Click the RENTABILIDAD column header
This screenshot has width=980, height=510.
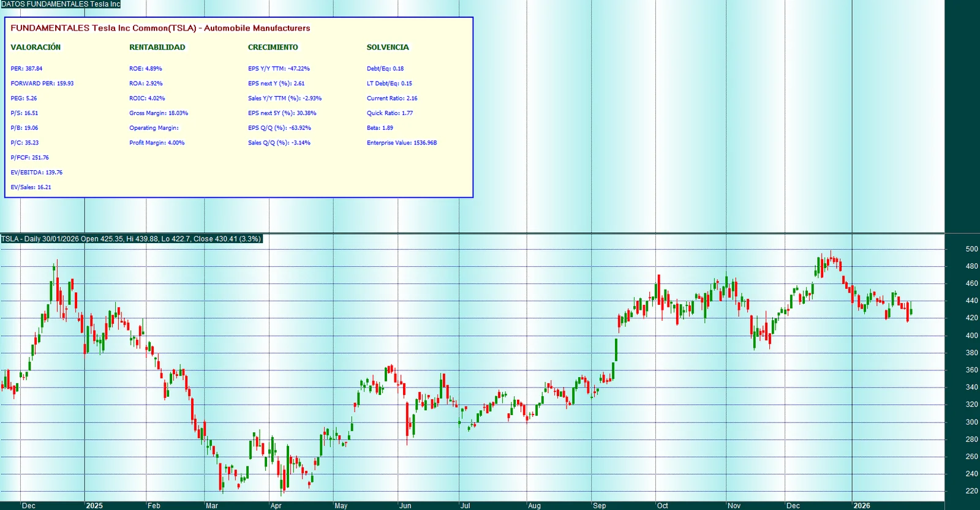[x=157, y=47]
